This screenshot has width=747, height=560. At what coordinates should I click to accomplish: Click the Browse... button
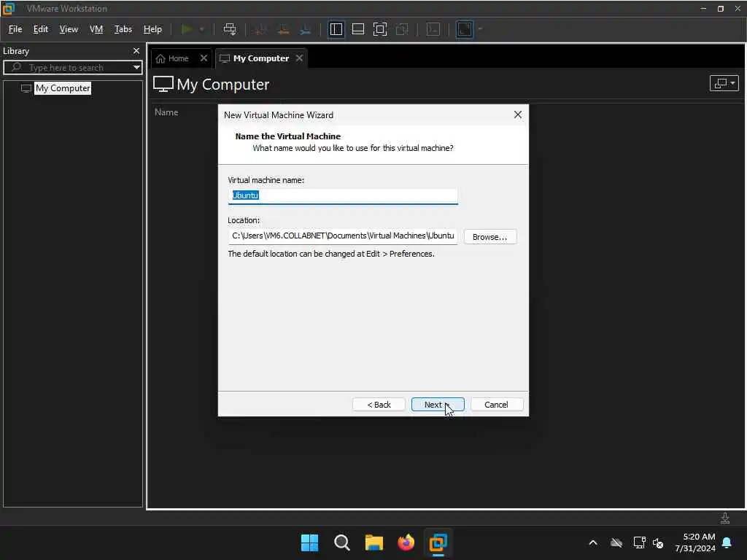pos(490,237)
